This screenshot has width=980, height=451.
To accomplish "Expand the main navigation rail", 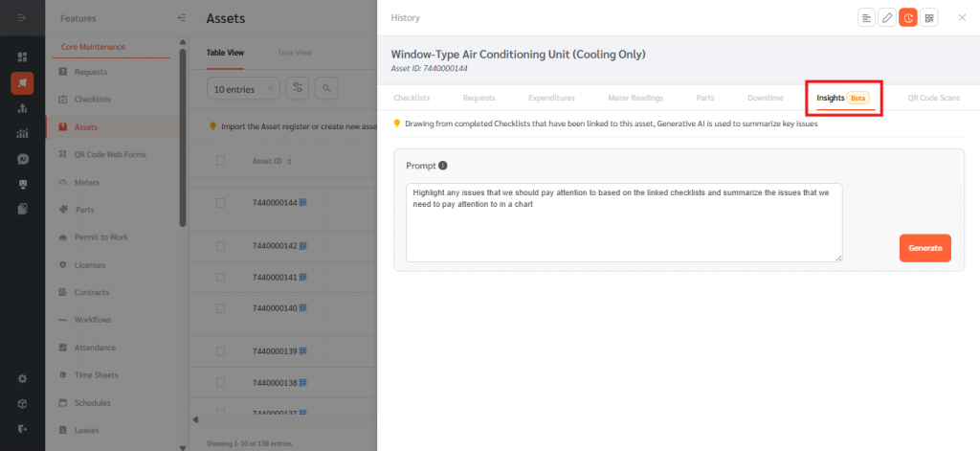I will tap(22, 18).
